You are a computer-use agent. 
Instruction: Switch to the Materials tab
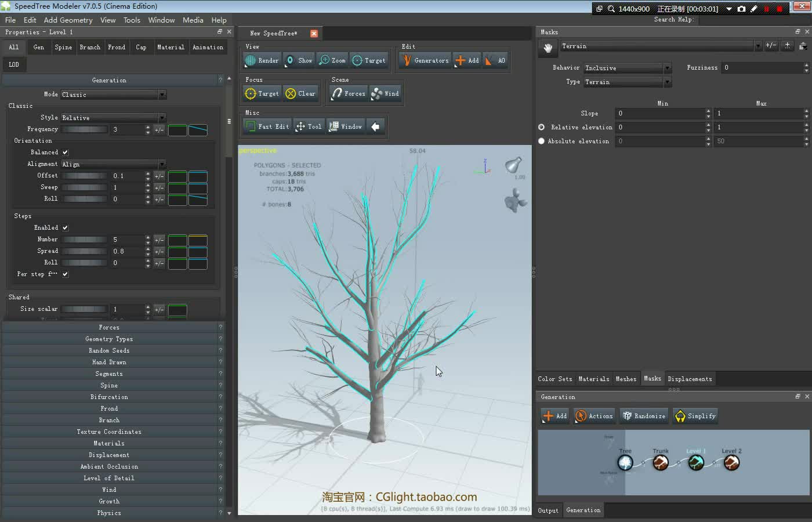[x=594, y=379]
